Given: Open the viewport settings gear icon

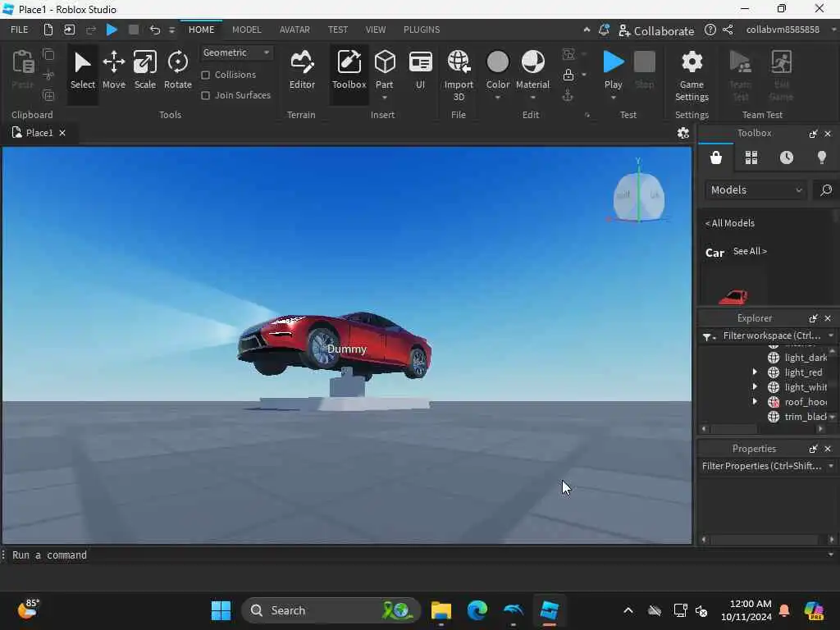Looking at the screenshot, I should (x=683, y=133).
